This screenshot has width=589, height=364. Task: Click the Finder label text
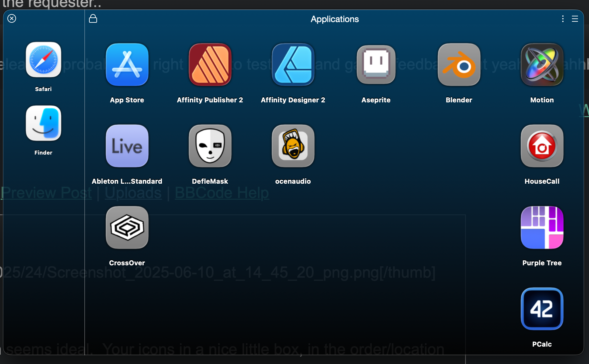(x=44, y=153)
